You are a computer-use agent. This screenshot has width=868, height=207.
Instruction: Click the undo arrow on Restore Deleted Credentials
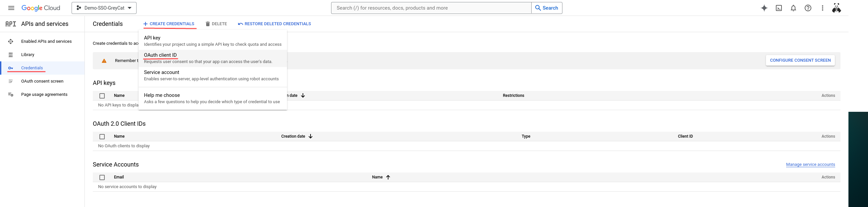click(x=240, y=24)
